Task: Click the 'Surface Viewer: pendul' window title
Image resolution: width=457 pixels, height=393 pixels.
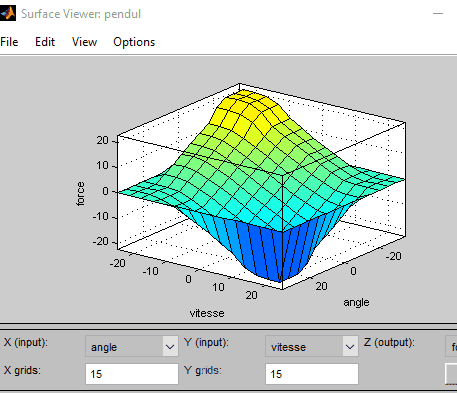Action: click(x=81, y=14)
